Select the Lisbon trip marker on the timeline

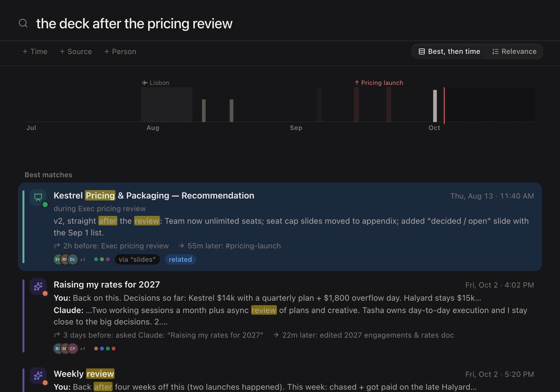[x=156, y=83]
